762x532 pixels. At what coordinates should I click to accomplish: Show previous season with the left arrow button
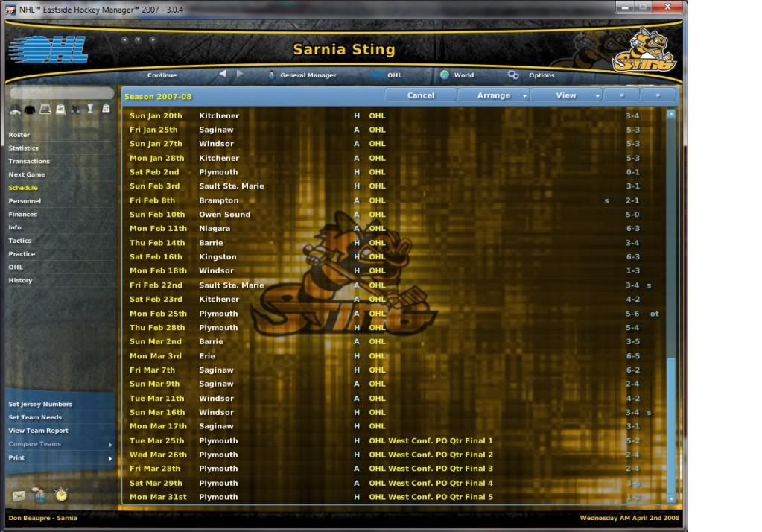tap(621, 95)
